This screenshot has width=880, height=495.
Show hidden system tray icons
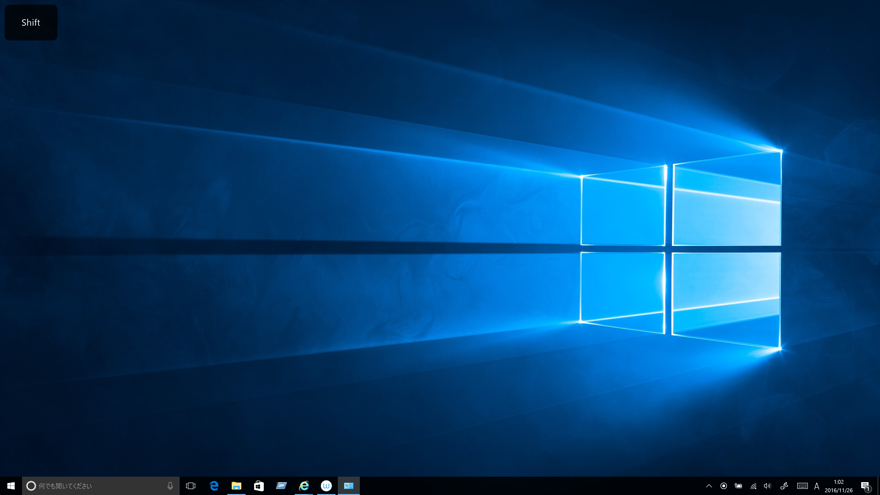[709, 486]
